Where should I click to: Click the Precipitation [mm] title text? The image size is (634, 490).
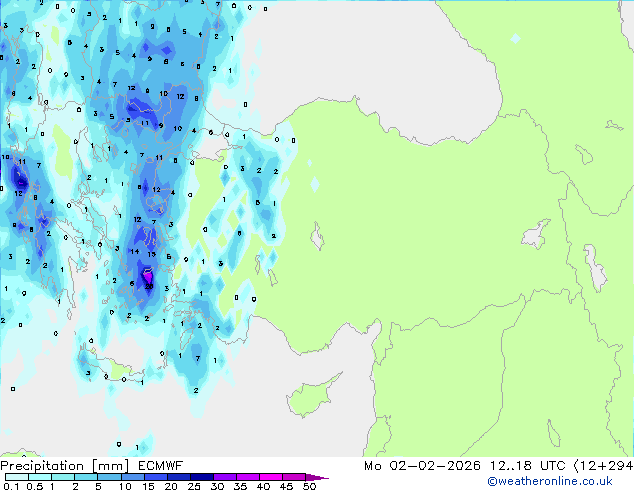[x=65, y=466]
